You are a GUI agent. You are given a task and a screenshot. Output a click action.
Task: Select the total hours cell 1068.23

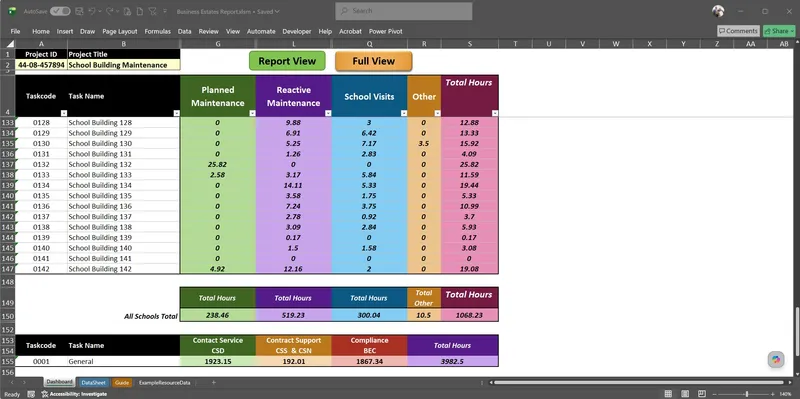tap(469, 315)
